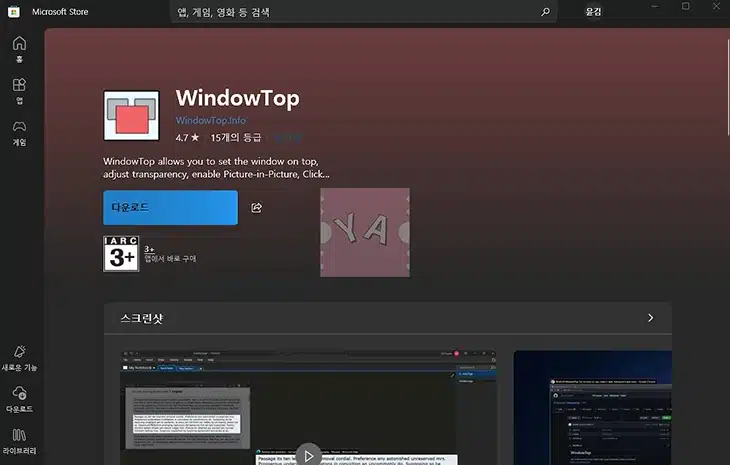Open Downloads (다운로드) in sidebar

point(19,399)
